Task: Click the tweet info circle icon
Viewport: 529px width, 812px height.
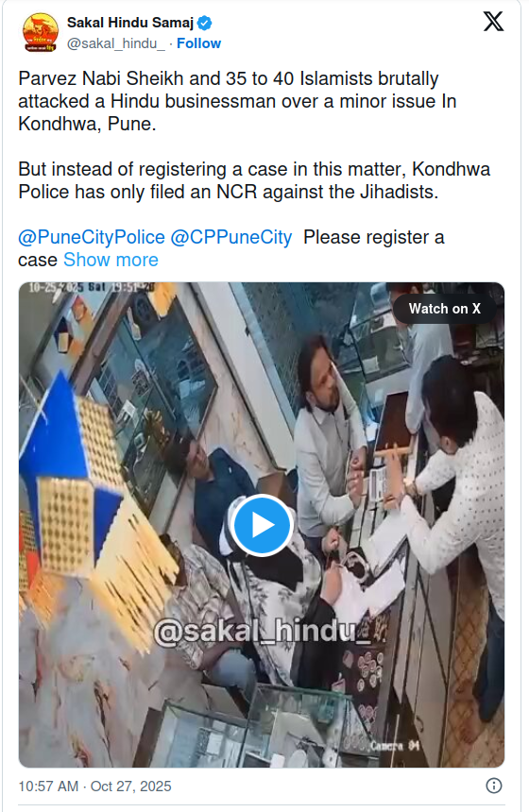Action: 493,786
